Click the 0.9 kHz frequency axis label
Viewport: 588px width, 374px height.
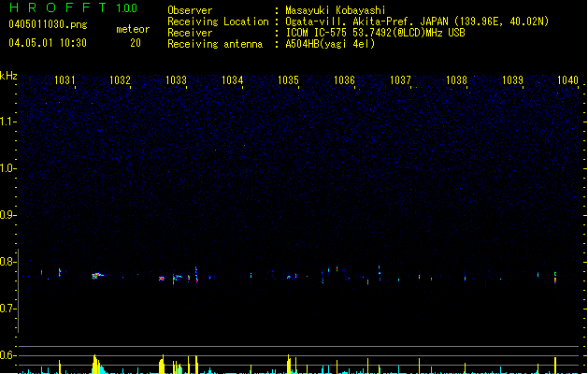[8, 215]
